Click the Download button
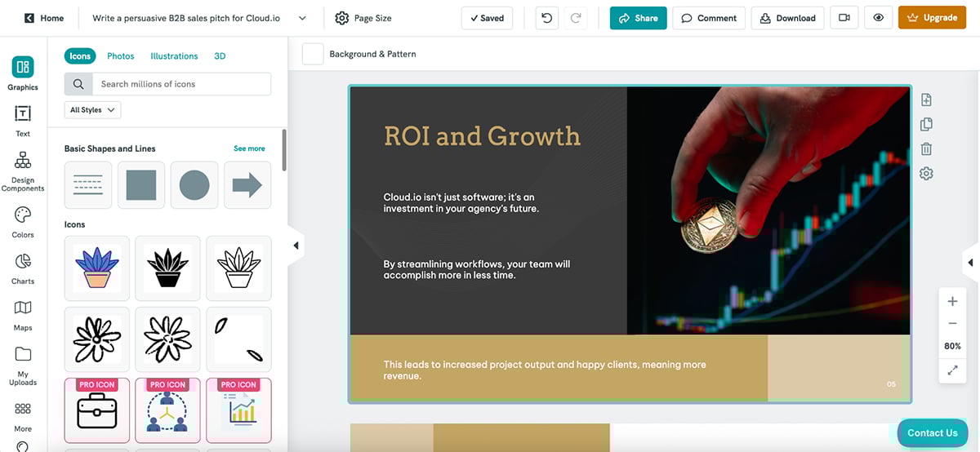Image resolution: width=980 pixels, height=452 pixels. 788,18
